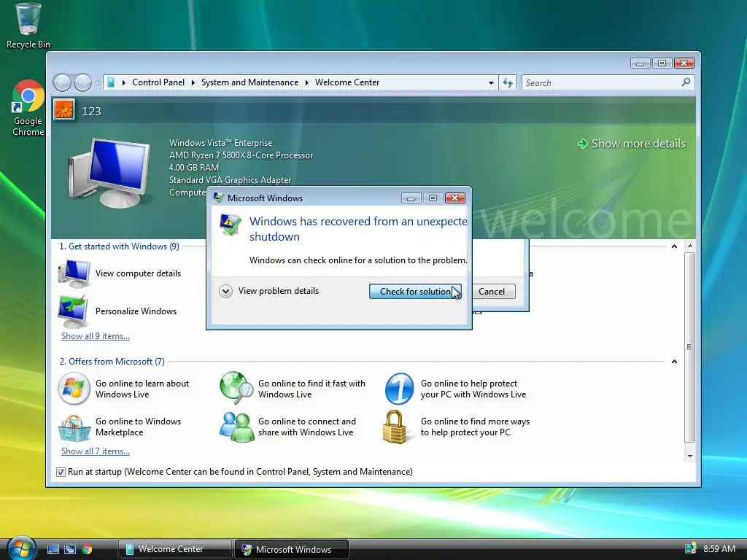Click the Personalize Windows icon
The width and height of the screenshot is (747, 560).
point(73,311)
